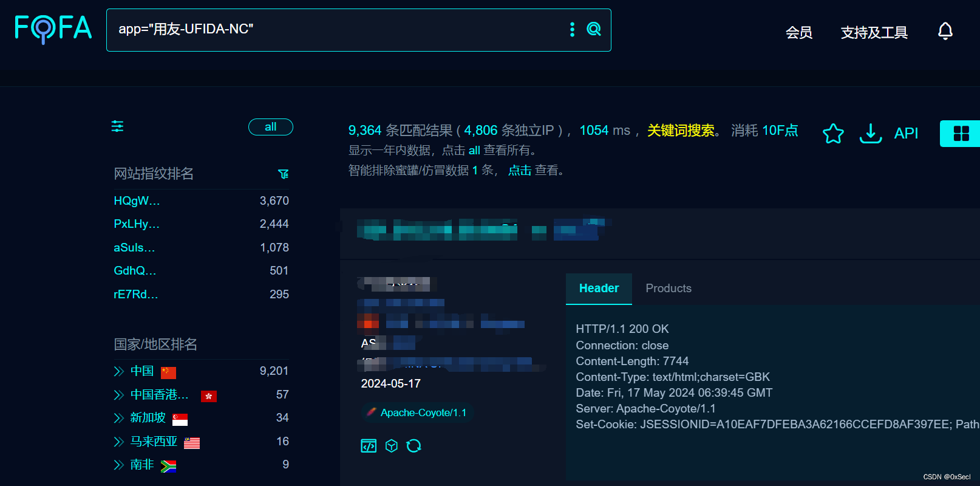Open search options three-dot menu

(x=572, y=29)
